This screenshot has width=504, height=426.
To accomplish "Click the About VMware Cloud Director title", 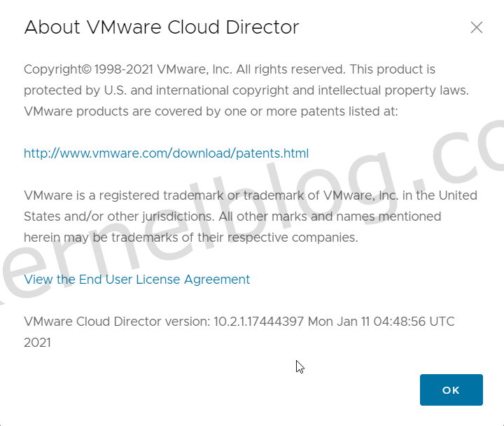I will [161, 27].
